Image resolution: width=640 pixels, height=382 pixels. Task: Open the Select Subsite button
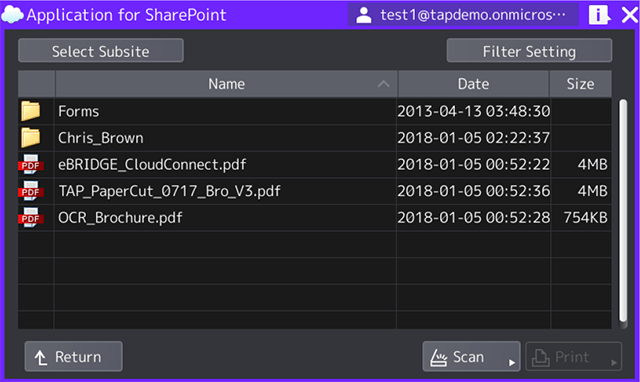point(101,51)
